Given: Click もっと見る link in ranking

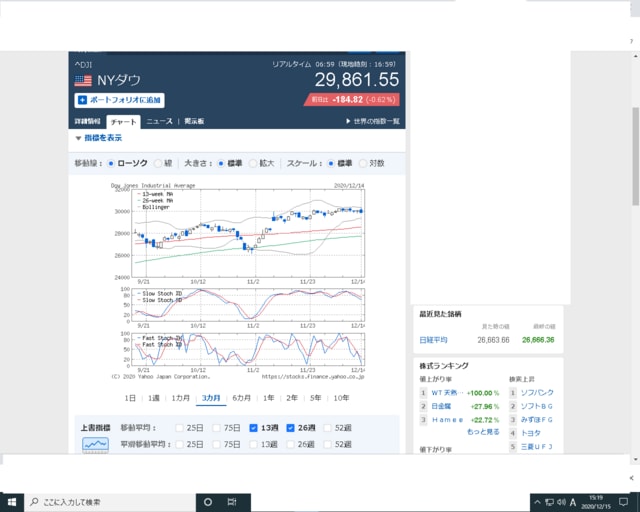Looking at the screenshot, I should pos(483,432).
